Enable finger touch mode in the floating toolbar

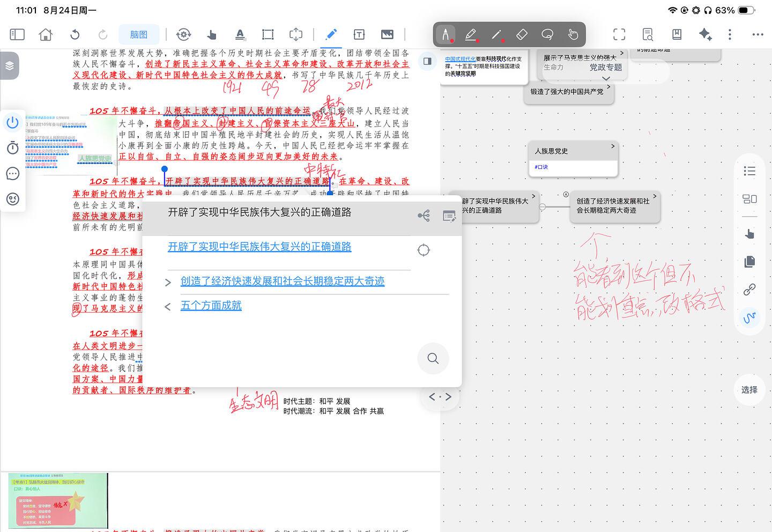coord(573,35)
